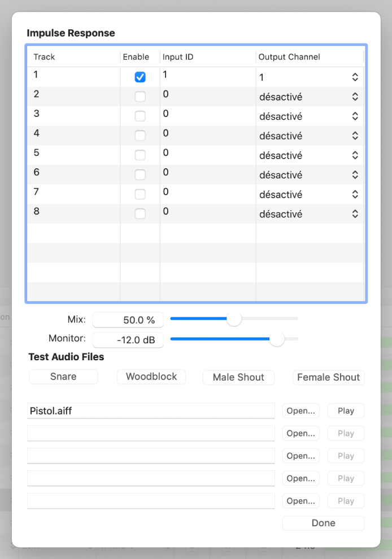Click the Mix slider handle
Screen dimensions: 392x559
point(234,319)
